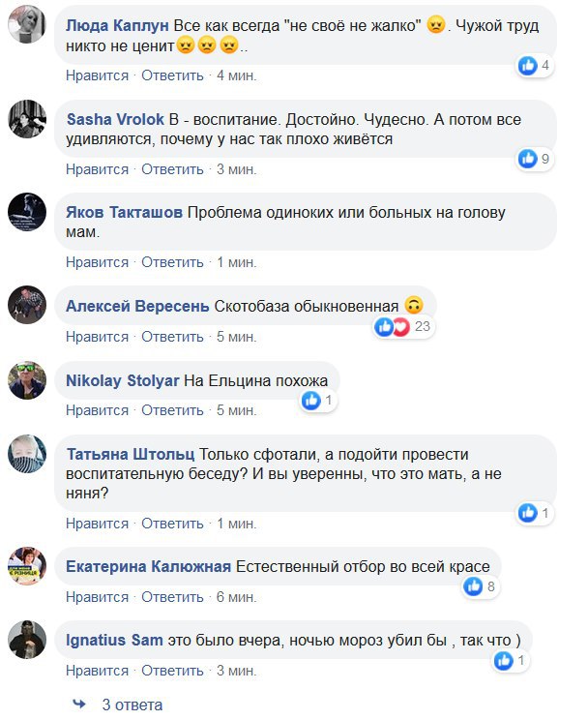Reply to Sasha Vrolok's comment
Viewport: 588px width, 720px height.
click(173, 169)
